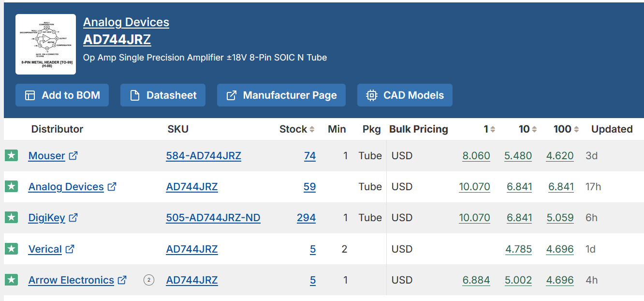Open the AD744JRZ part title link
This screenshot has width=644, height=301.
(x=117, y=40)
